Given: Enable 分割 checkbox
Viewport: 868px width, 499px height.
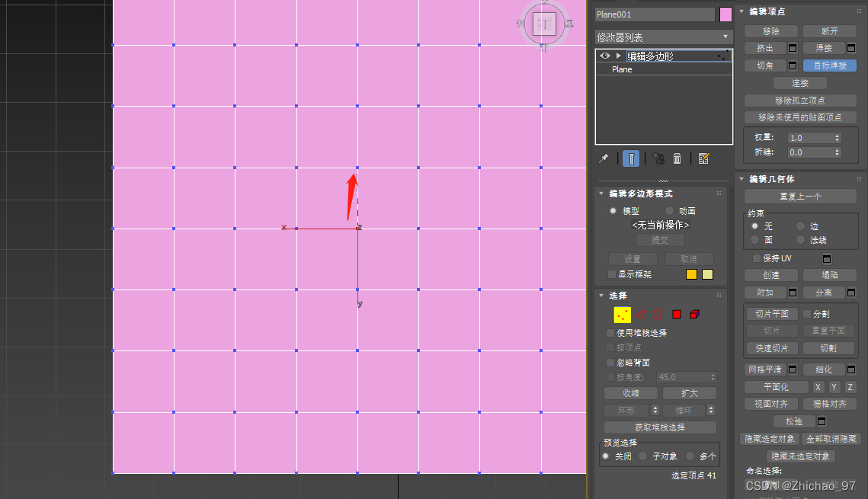Looking at the screenshot, I should pyautogui.click(x=807, y=314).
